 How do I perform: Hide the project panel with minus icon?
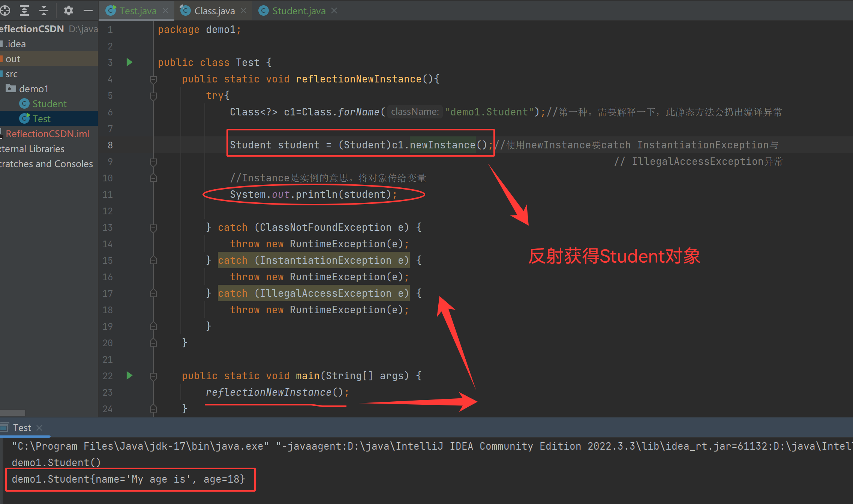coord(88,10)
